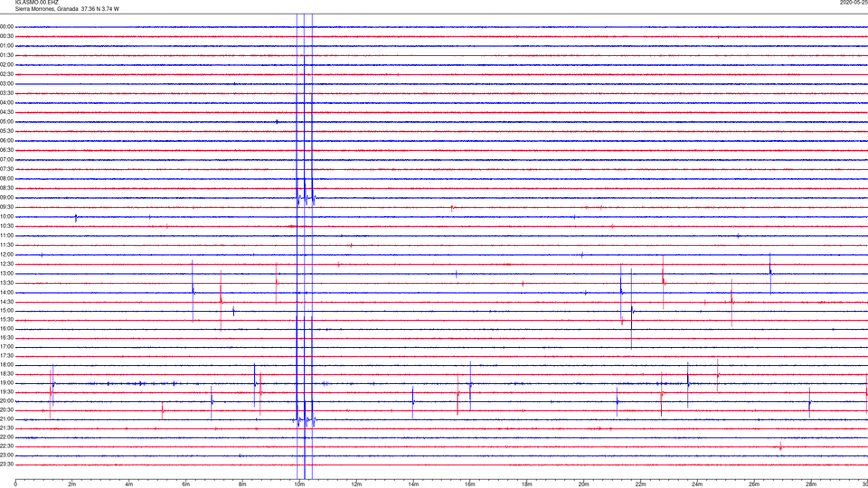This screenshot has height=488, width=868.
Task: Select the 28m axis tick label
Action: (811, 484)
